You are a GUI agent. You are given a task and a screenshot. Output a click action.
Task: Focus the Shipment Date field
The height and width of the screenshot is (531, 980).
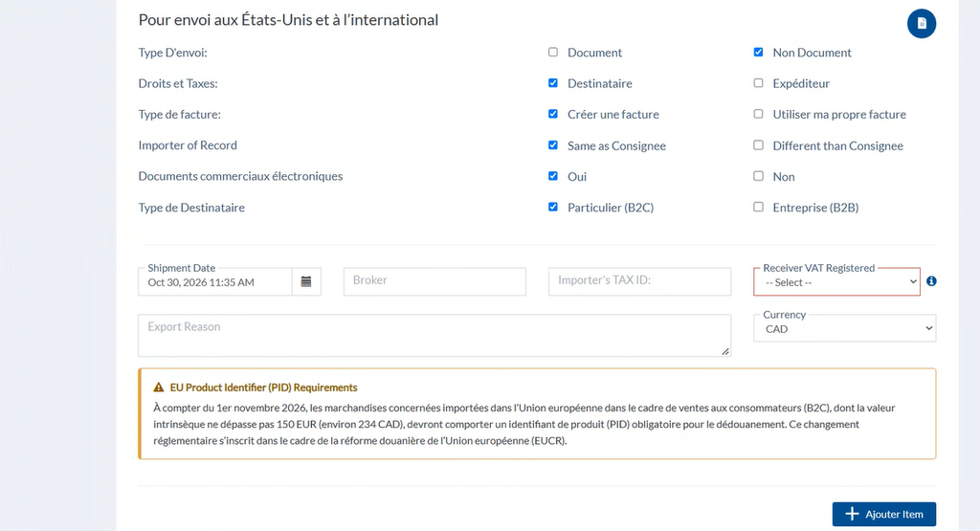pyautogui.click(x=215, y=281)
